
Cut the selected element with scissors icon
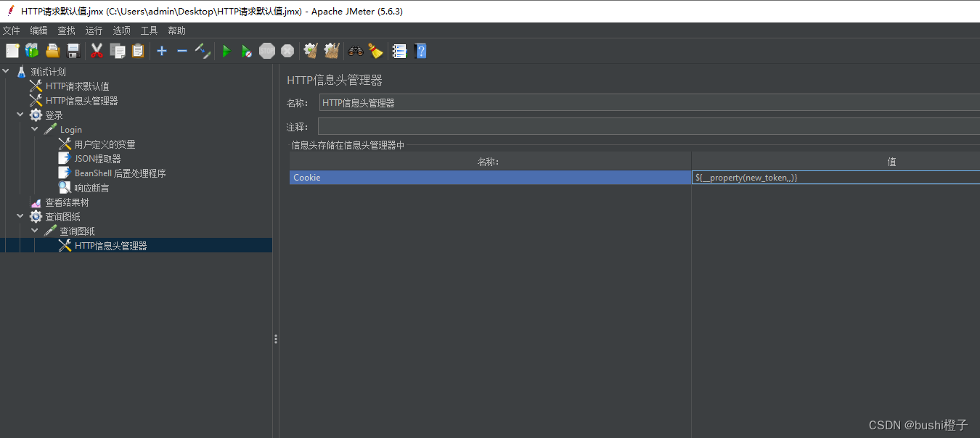pos(97,51)
